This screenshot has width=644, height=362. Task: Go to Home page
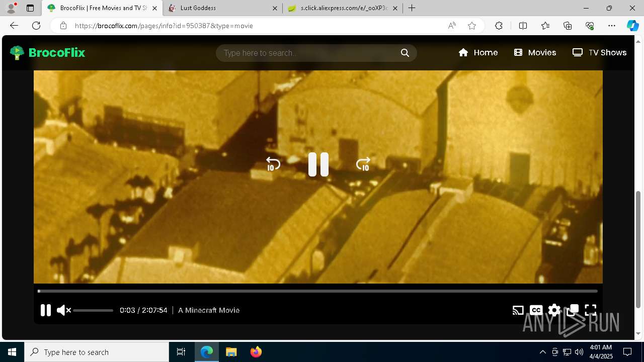(478, 53)
